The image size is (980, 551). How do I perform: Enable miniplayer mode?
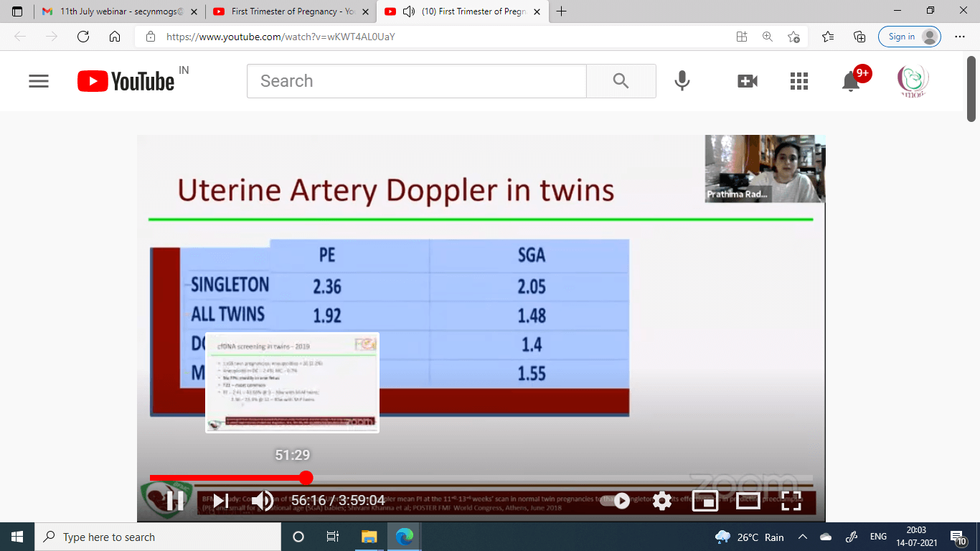click(x=705, y=501)
